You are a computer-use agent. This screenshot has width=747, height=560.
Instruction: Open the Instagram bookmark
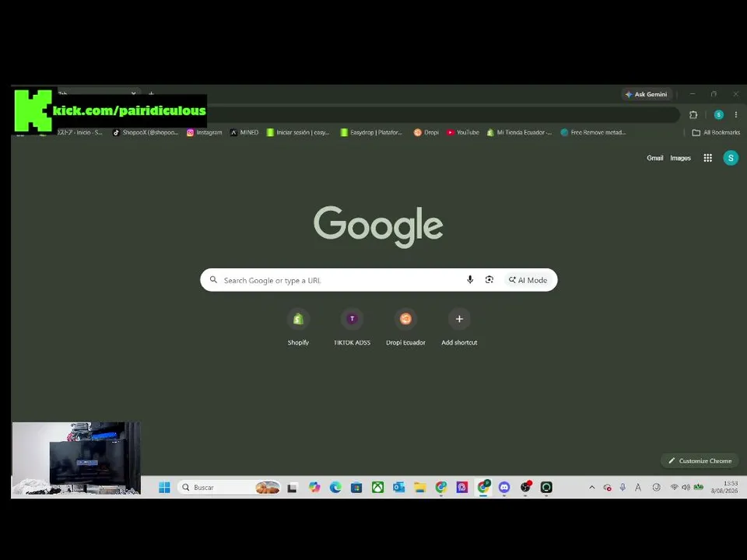(x=205, y=132)
